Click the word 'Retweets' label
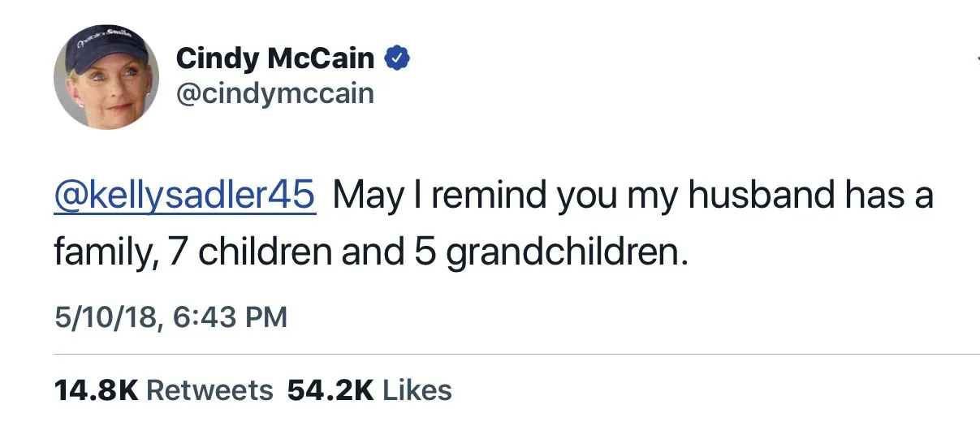This screenshot has height=422, width=980. (210, 390)
